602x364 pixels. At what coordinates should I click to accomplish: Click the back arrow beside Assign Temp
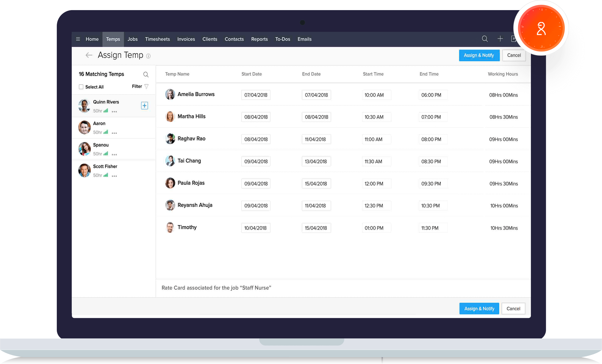[89, 55]
